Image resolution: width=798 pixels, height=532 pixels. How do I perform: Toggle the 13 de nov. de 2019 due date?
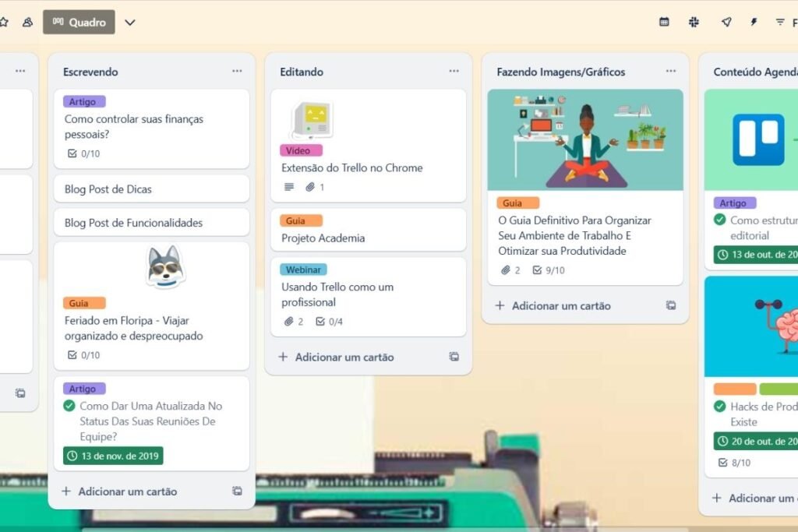(113, 456)
